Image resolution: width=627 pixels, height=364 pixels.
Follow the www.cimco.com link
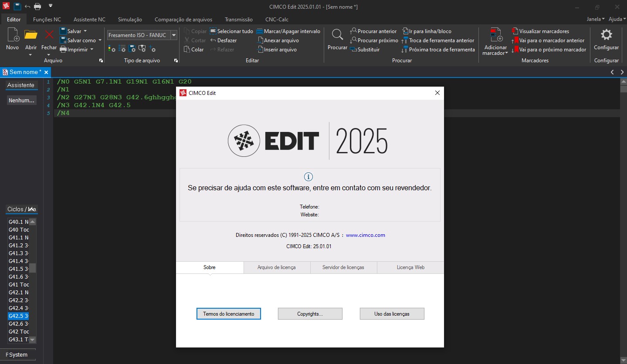click(366, 235)
